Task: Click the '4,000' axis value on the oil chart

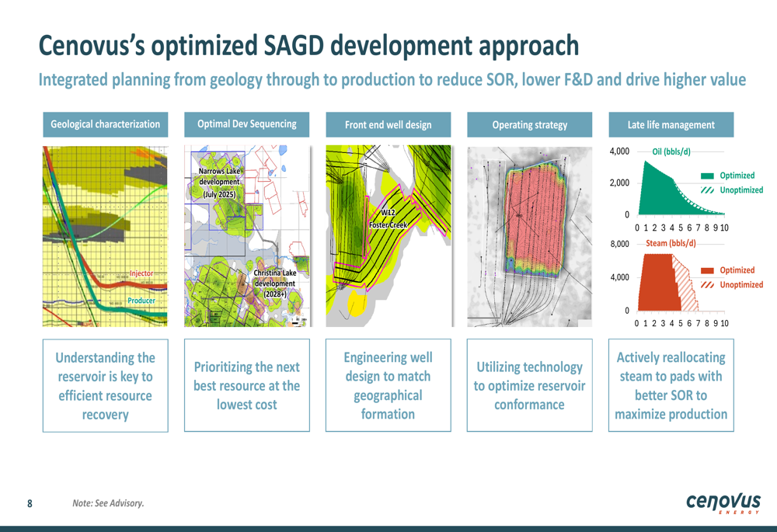Action: click(x=619, y=151)
